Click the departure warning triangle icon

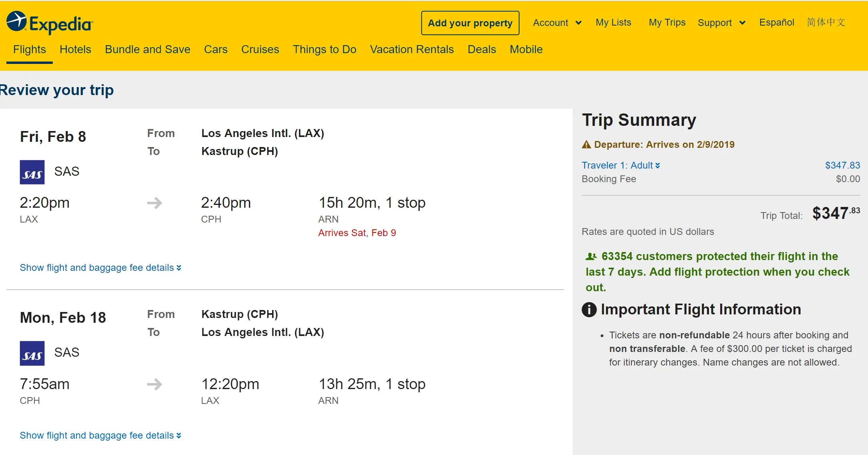(586, 145)
